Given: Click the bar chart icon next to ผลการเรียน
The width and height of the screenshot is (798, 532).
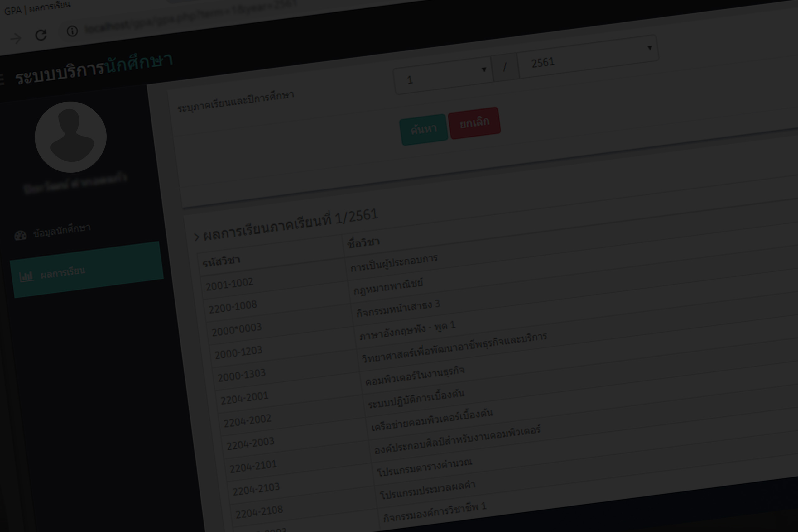Looking at the screenshot, I should click(26, 276).
